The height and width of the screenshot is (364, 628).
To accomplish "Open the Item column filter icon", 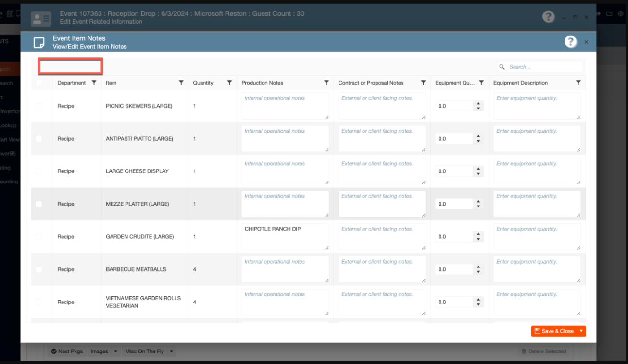I will [x=181, y=83].
